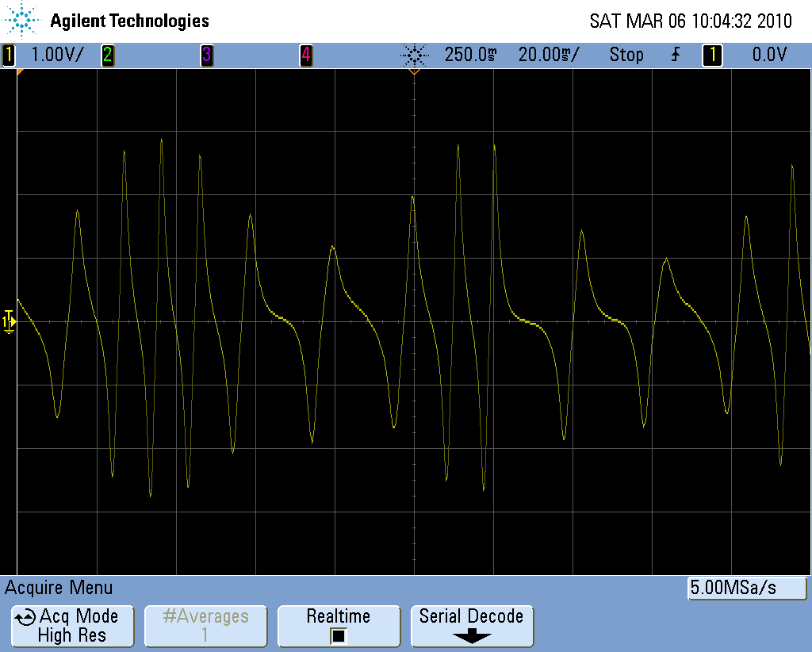Click the rising edge trigger slope icon

point(676,55)
